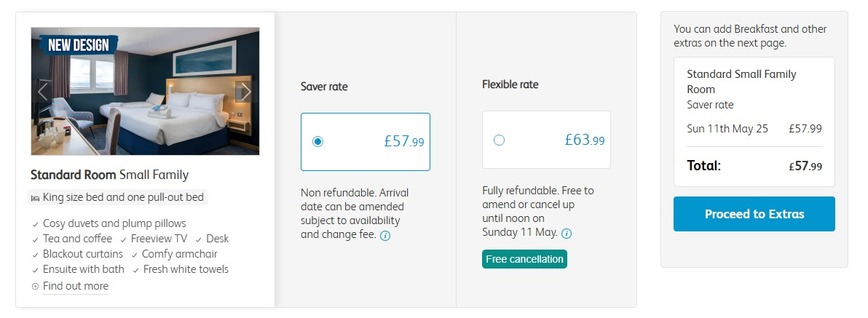Click the Ensuite with bath feature item

[83, 269]
